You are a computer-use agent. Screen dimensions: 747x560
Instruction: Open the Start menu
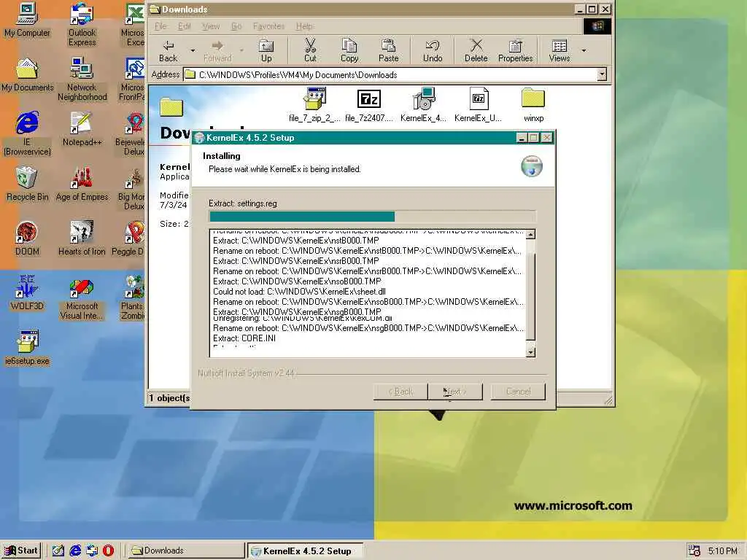(21, 551)
